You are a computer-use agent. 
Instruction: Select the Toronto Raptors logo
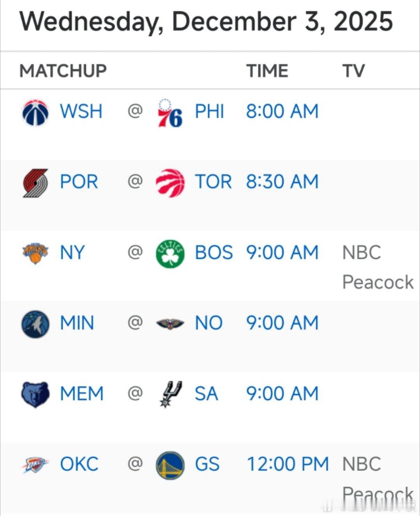170,183
